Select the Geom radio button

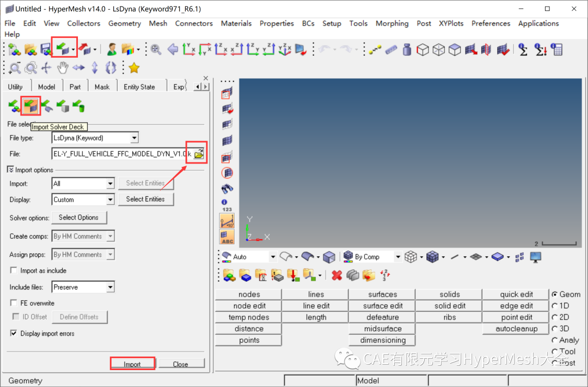pos(556,294)
